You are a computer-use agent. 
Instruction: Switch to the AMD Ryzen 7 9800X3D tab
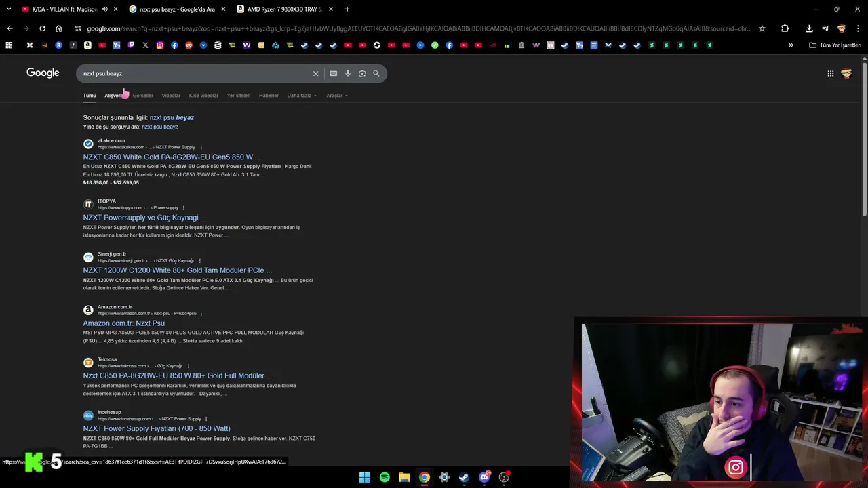point(283,9)
